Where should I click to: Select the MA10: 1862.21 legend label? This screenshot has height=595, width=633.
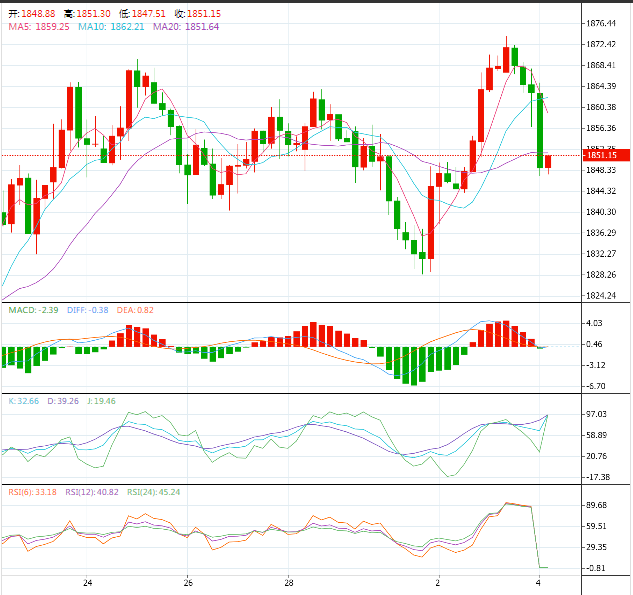111,27
